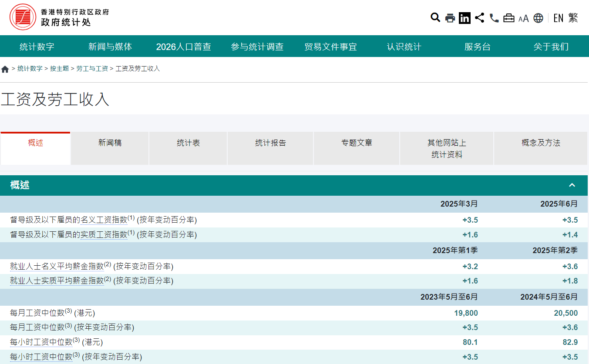589x364 pixels.
Task: Open the 统计数字 main menu
Action: pos(37,47)
